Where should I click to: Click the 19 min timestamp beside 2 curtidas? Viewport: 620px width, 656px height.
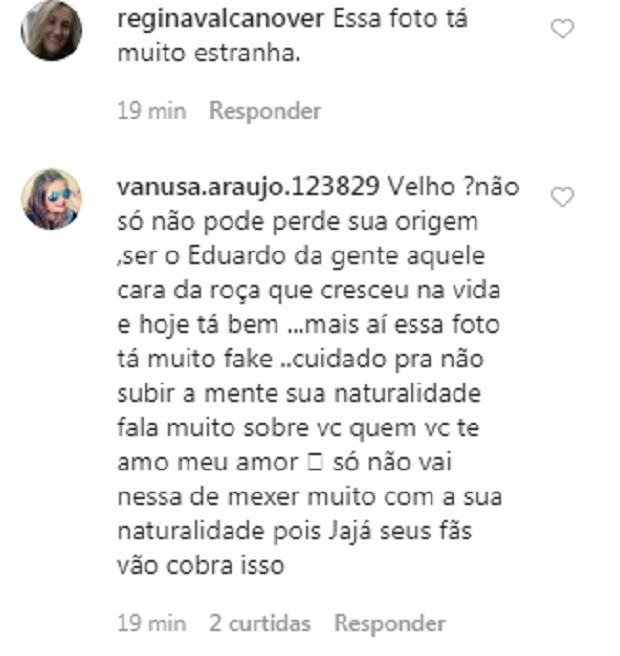151,623
